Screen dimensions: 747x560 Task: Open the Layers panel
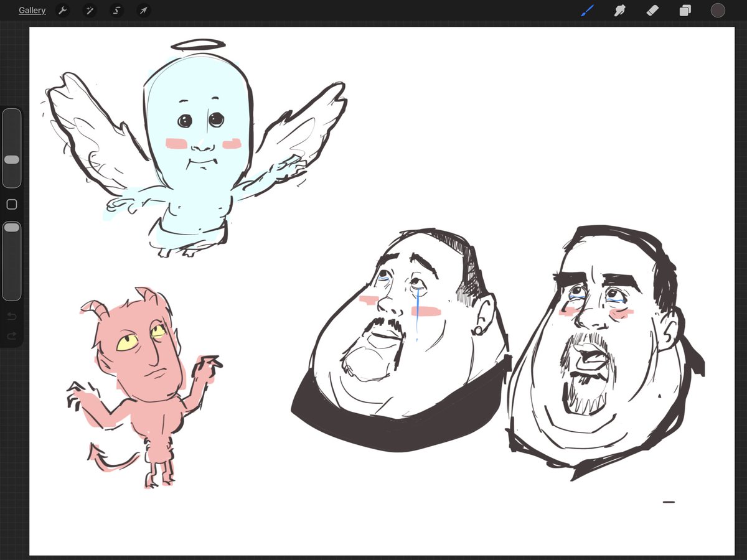pyautogui.click(x=685, y=10)
